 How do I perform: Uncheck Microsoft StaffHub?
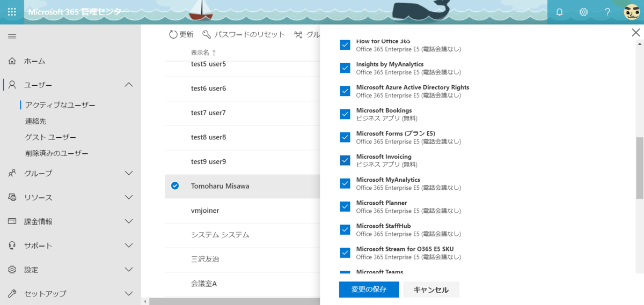345,229
